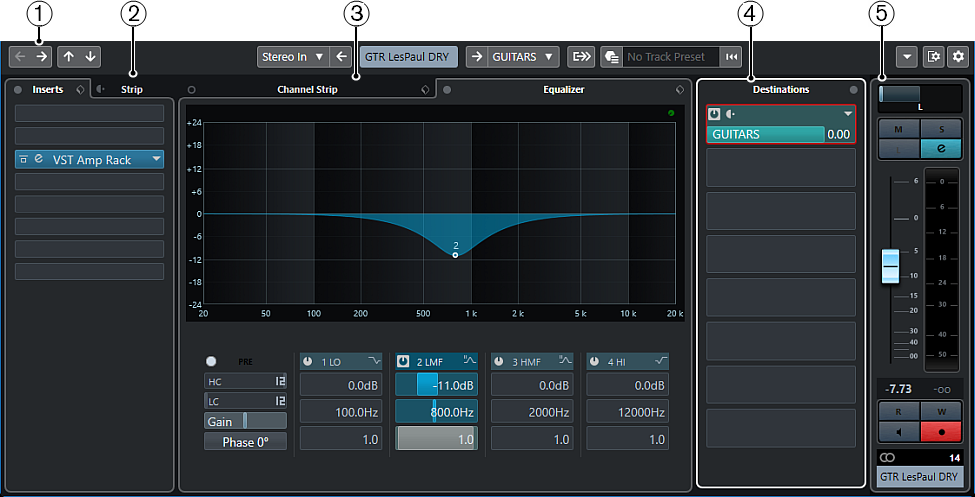
Task: Open the edit sends/output chain icon
Action: (x=582, y=57)
